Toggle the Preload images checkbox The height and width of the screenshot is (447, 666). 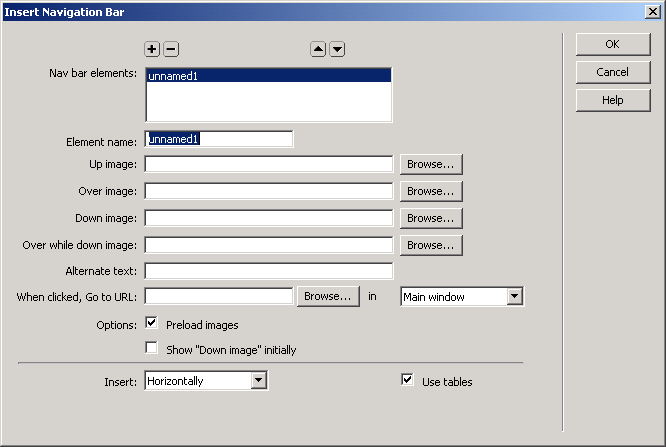(151, 323)
